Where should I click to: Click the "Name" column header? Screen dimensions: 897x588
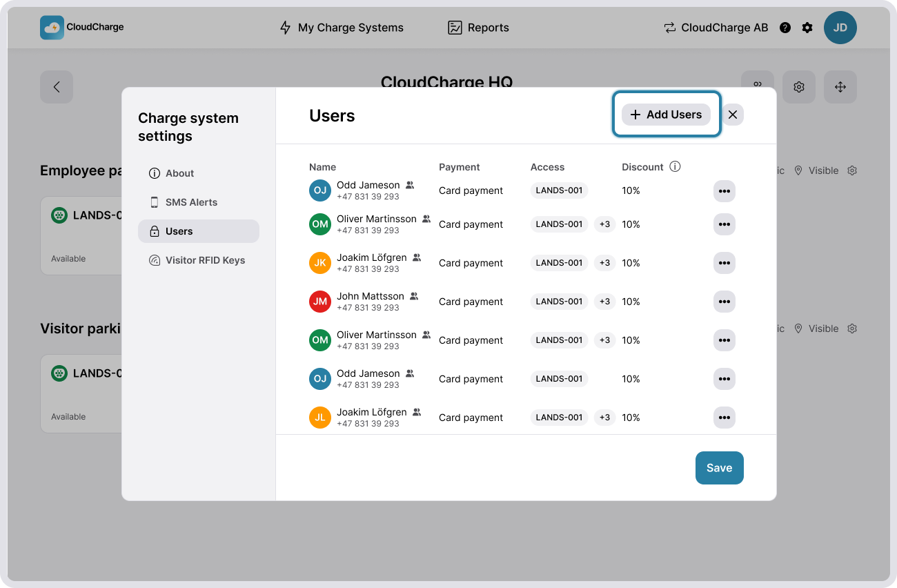pyautogui.click(x=322, y=167)
